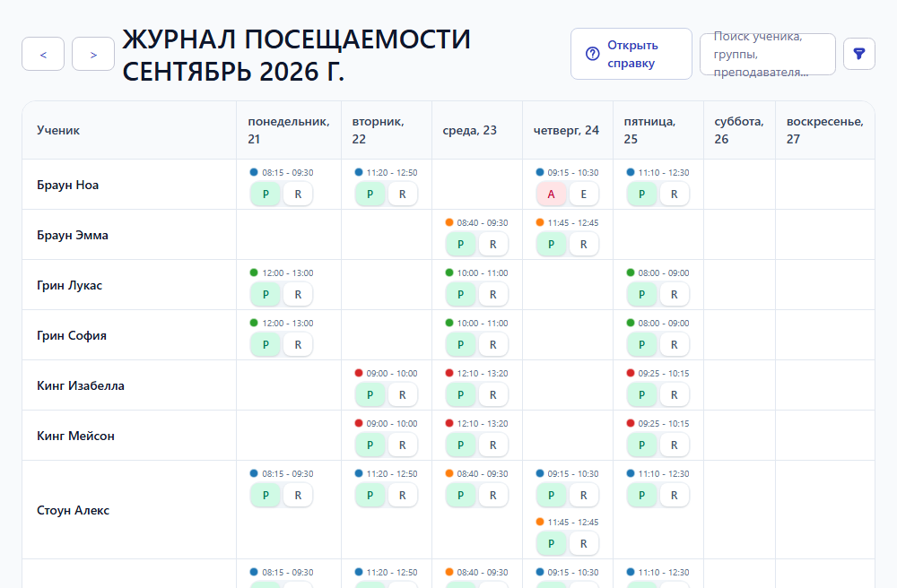
Task: Go to next week with > button
Action: coord(93,54)
